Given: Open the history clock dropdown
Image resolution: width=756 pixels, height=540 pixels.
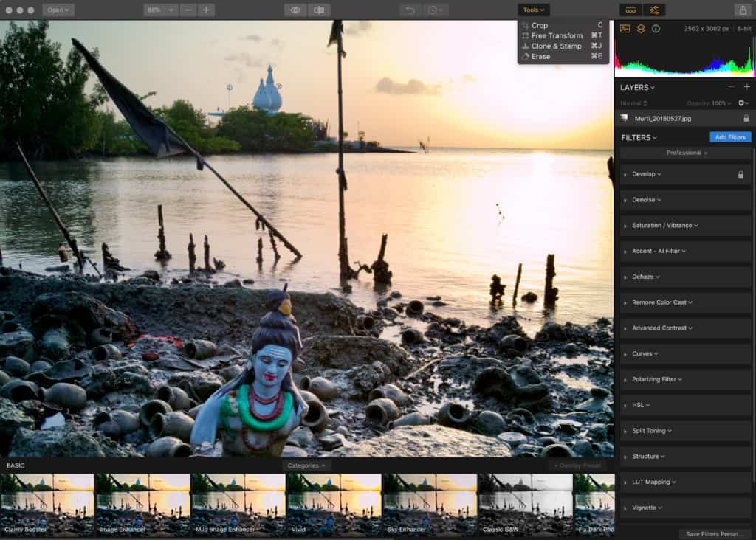Looking at the screenshot, I should pos(436,10).
